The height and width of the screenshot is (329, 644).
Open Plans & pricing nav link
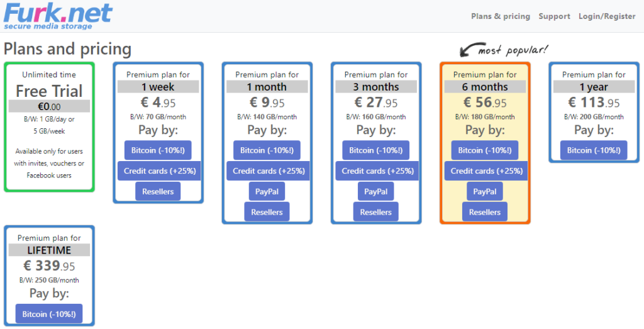pyautogui.click(x=501, y=16)
